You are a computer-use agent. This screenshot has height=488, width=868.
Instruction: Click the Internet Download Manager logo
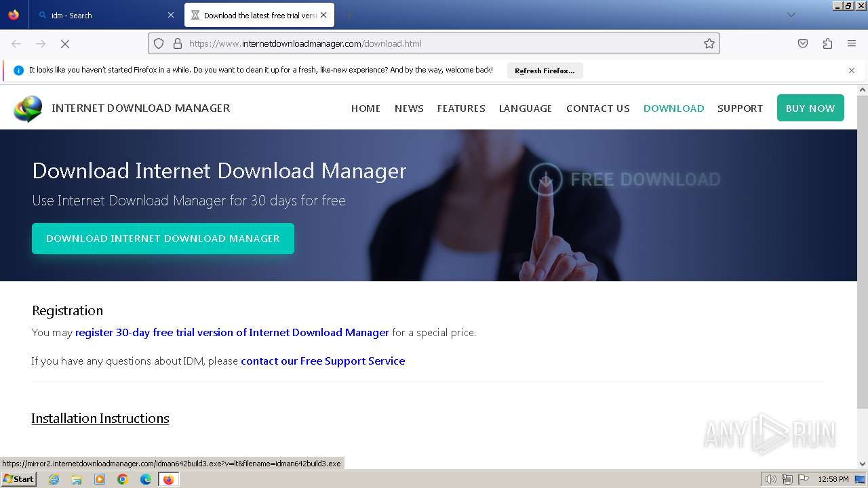[x=28, y=108]
